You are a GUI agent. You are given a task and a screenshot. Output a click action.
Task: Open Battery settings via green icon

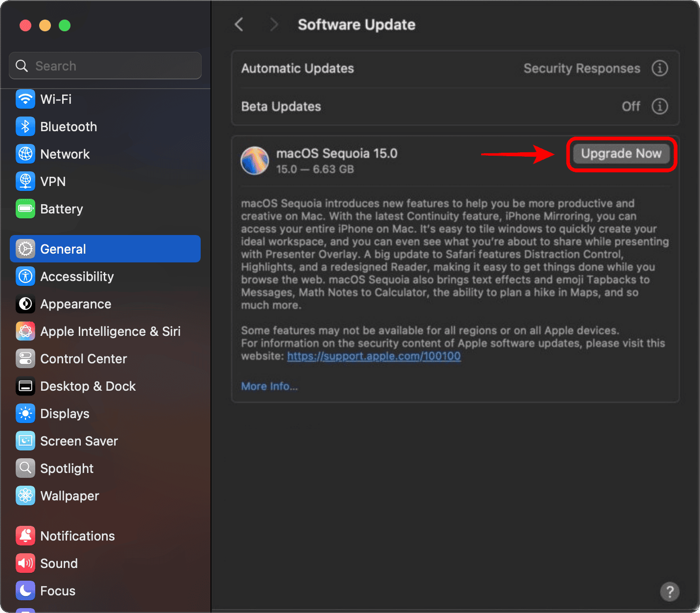click(25, 209)
